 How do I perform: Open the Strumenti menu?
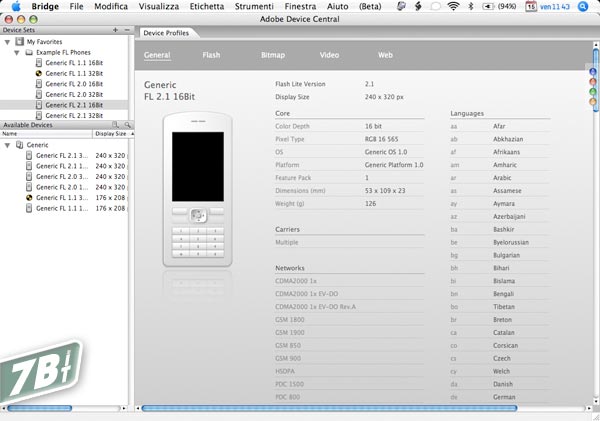click(x=254, y=7)
